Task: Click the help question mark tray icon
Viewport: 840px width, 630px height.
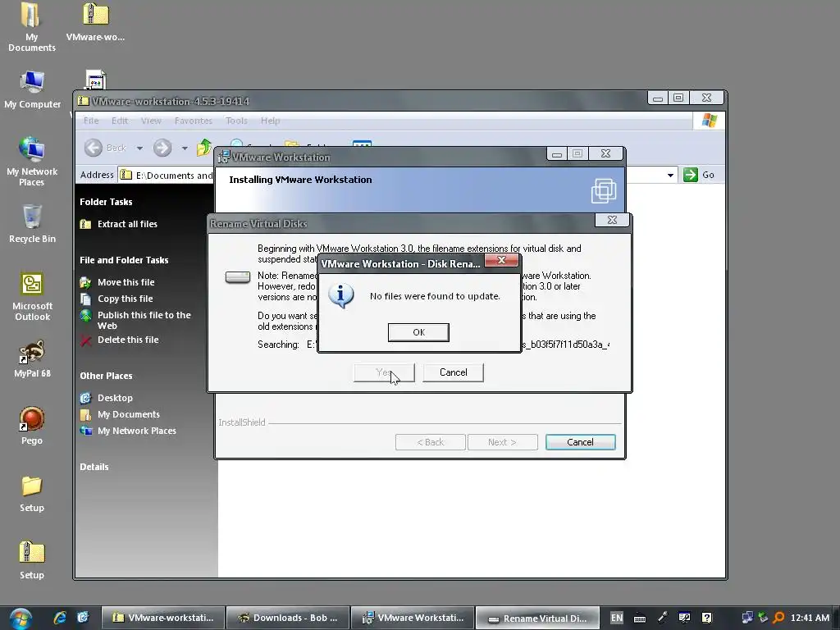Action: point(707,618)
